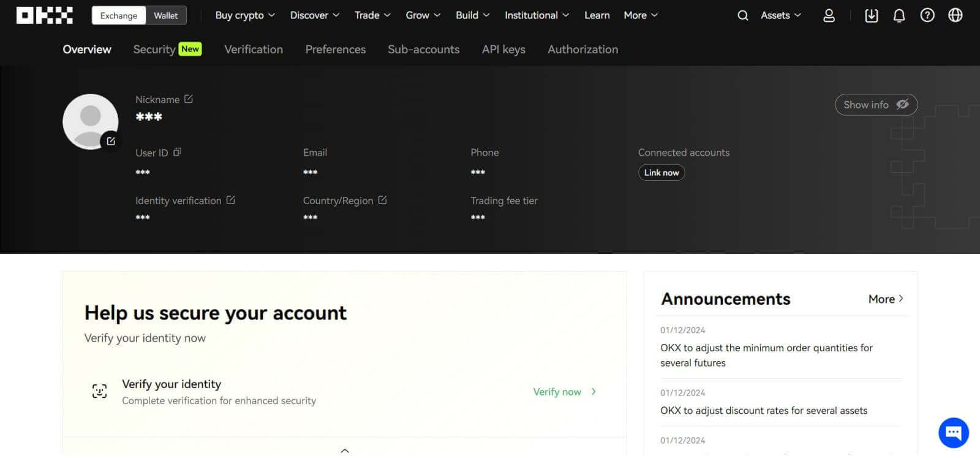Click the help question mark icon
The image size is (980, 458).
(927, 15)
